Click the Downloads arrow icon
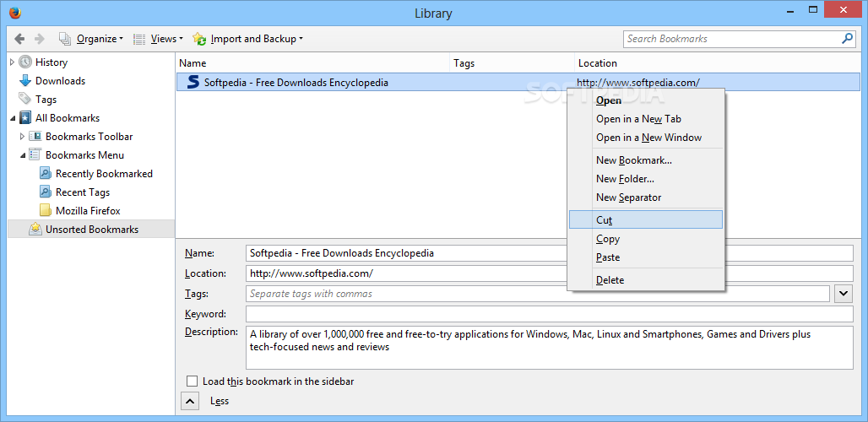 (x=25, y=81)
